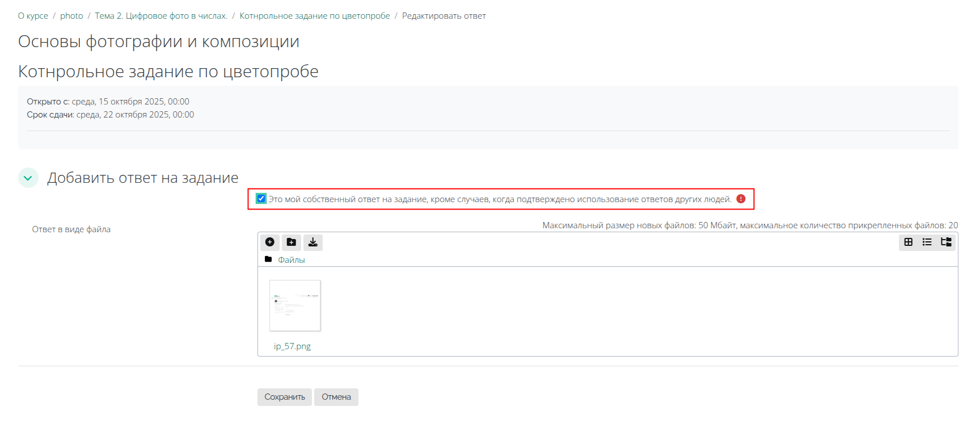Uncheck the own-work confirmation checkbox
Viewport: 980px width, 423px height.
261,199
